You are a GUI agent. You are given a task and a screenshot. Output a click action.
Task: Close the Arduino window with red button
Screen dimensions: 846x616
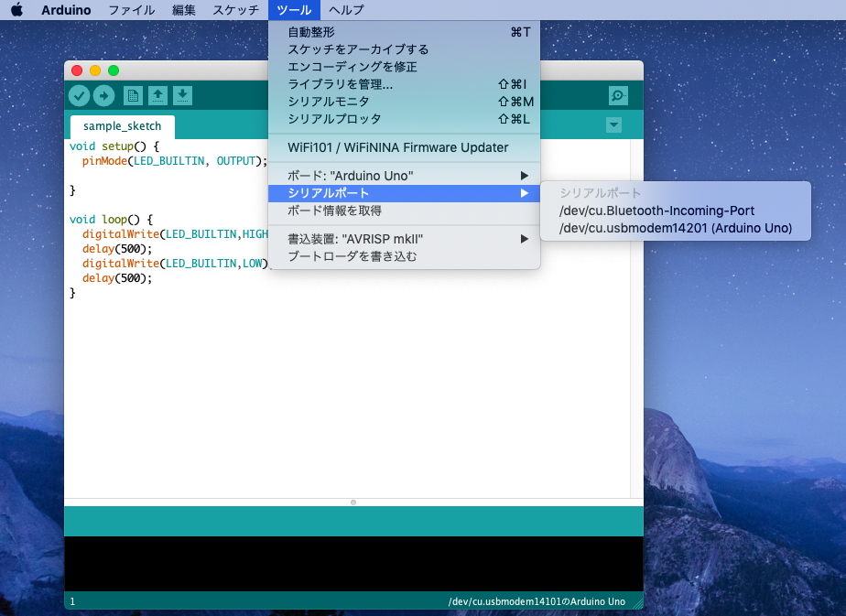coord(77,70)
